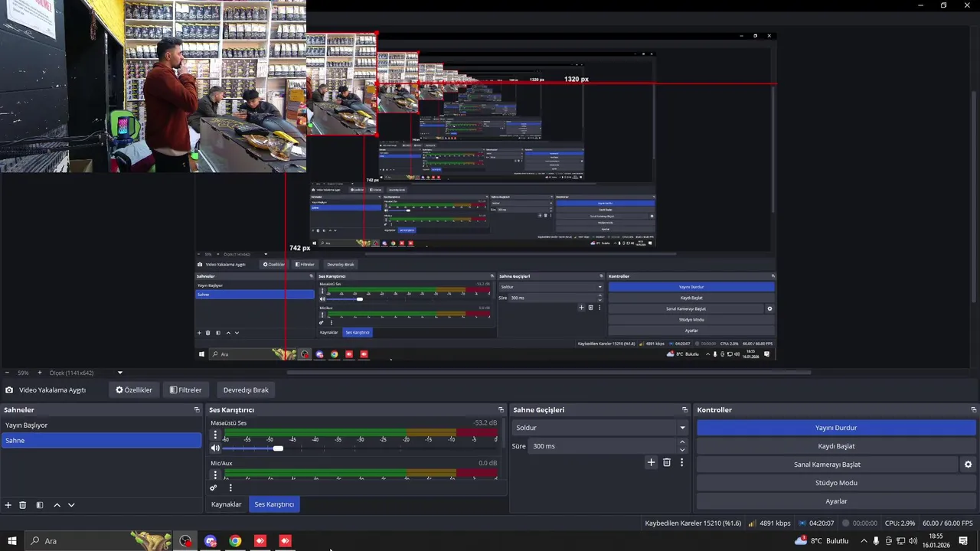Open the volume icon in the system tray

click(913, 541)
